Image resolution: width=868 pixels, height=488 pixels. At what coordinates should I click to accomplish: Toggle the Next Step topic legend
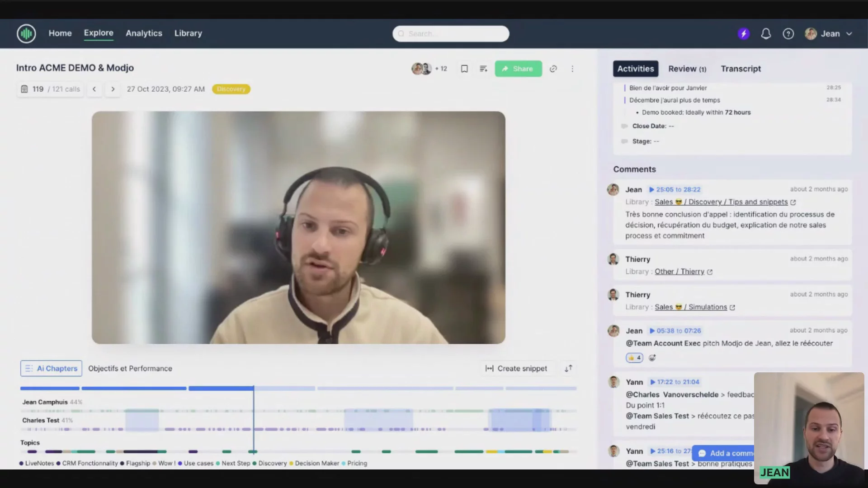pyautogui.click(x=233, y=463)
